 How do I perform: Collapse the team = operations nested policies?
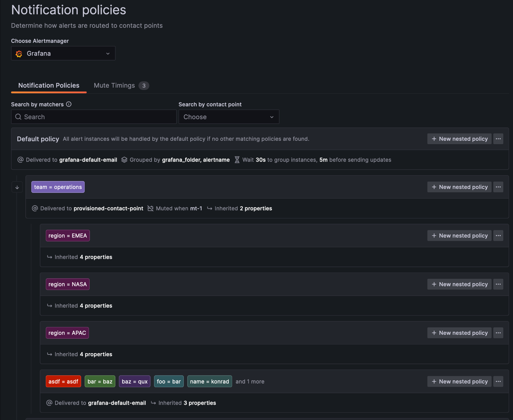[x=17, y=187]
